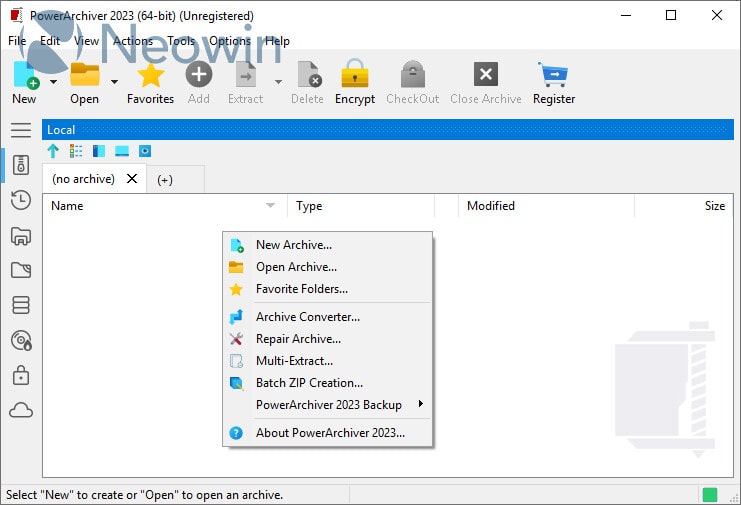Screen dimensions: 741x505
Task: Open the folder explorer sidebar icon
Action: point(21,270)
